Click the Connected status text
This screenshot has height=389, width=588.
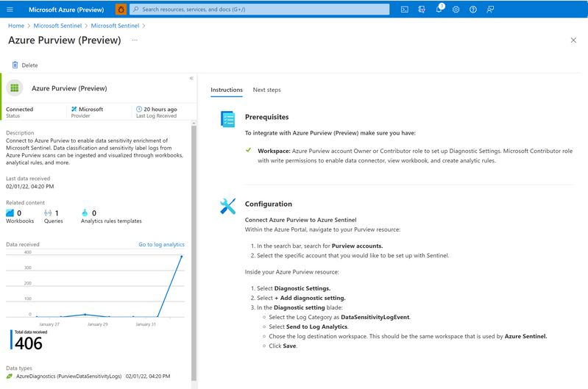coord(19,109)
